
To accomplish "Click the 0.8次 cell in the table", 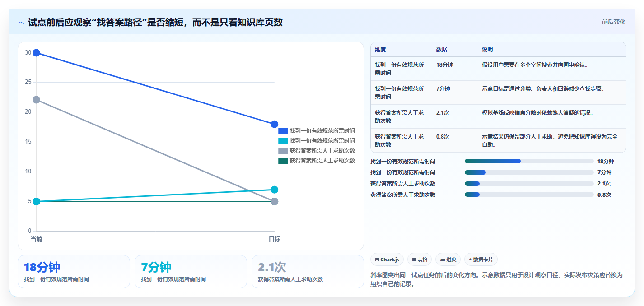I will click(443, 136).
